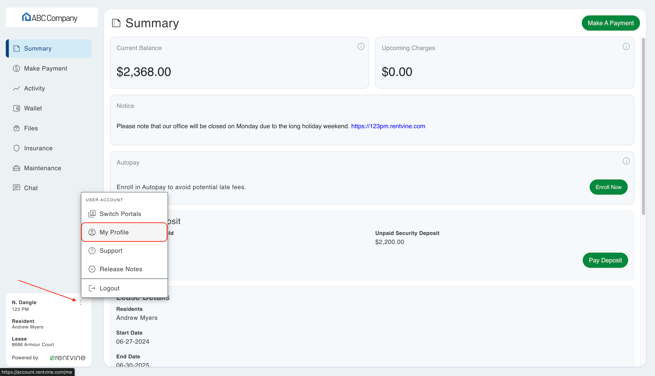Open the Maintenance section
655x376 pixels.
click(x=49, y=168)
